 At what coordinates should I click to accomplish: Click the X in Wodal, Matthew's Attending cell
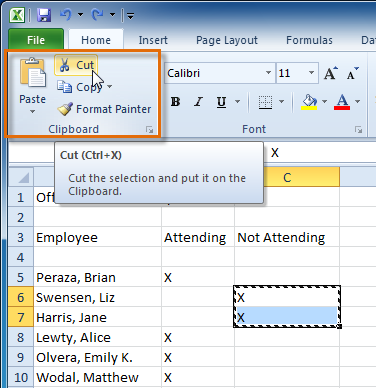pos(168,378)
